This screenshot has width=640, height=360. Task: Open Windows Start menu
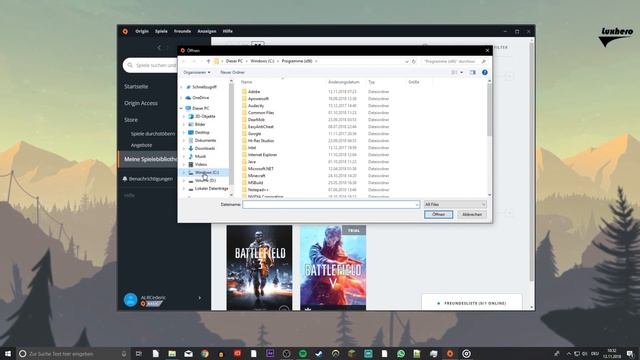[8, 353]
